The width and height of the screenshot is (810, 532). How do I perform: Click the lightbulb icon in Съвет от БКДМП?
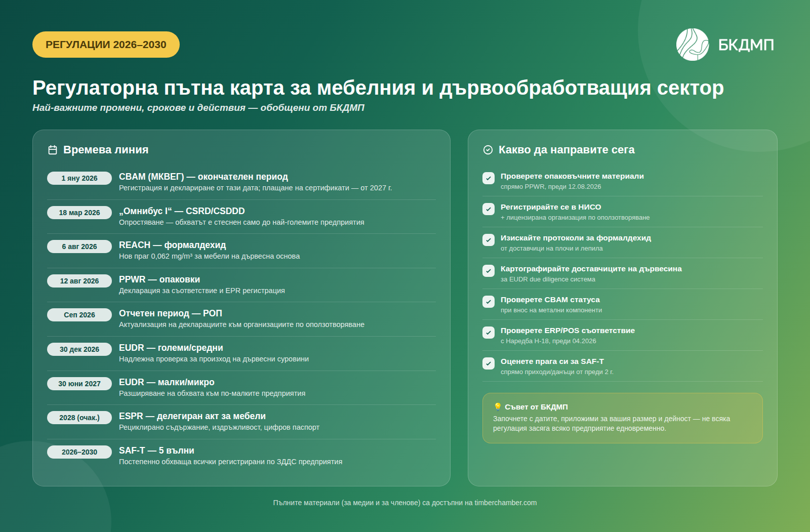coord(498,406)
